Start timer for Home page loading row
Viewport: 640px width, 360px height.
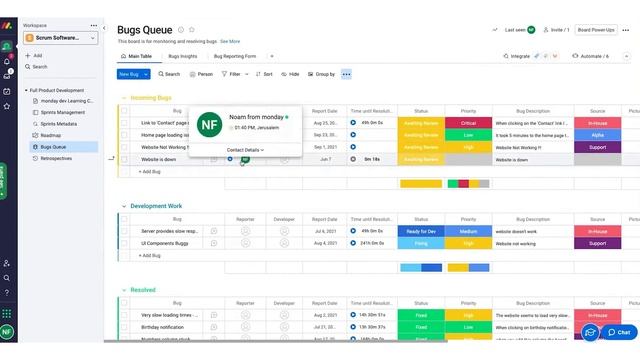pos(353,135)
